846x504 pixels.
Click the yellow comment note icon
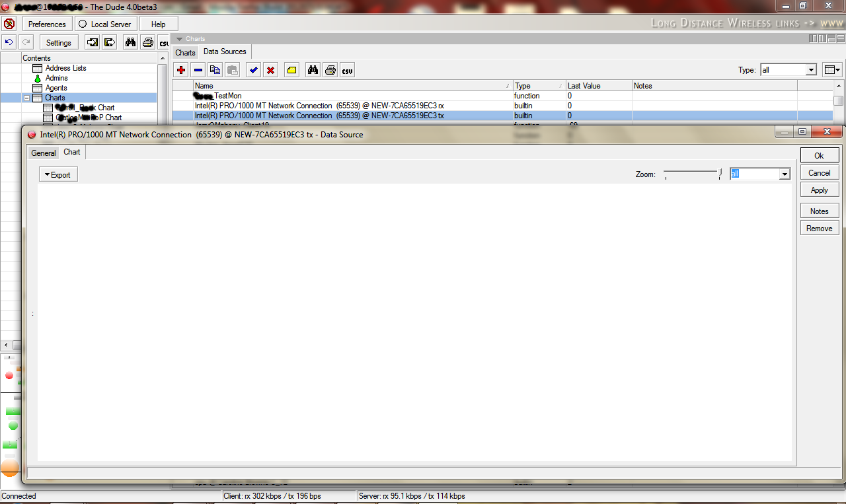291,70
